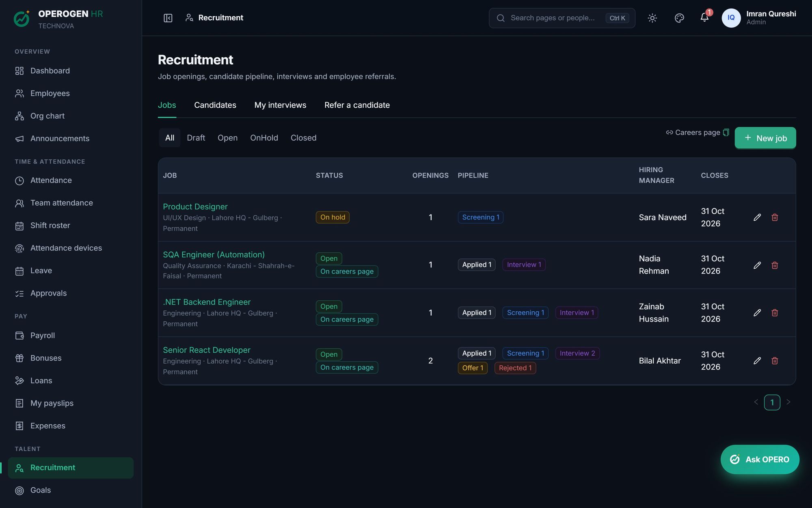812x508 pixels.
Task: Delete the .NET Backend Engineer job
Action: [775, 313]
